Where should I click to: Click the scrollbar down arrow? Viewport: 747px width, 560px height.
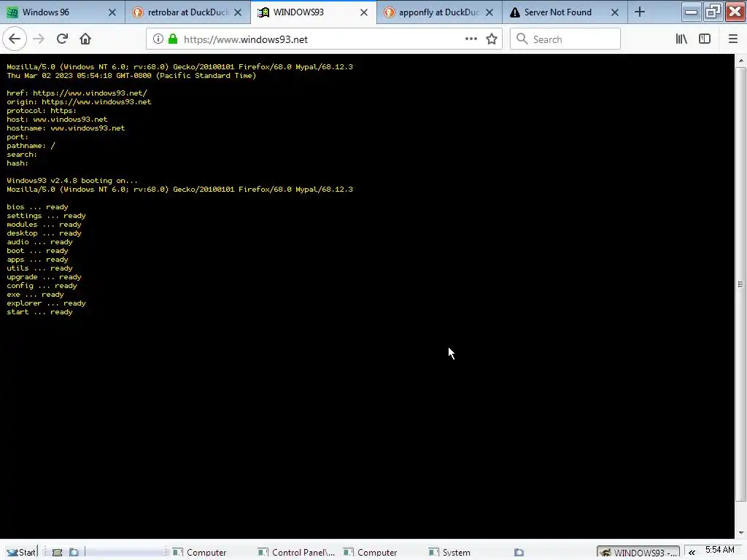click(x=740, y=533)
